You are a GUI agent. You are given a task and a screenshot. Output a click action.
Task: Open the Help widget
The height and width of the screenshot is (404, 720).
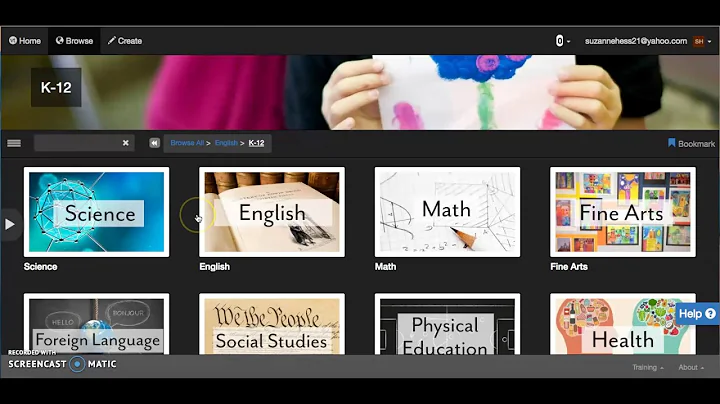tap(697, 314)
